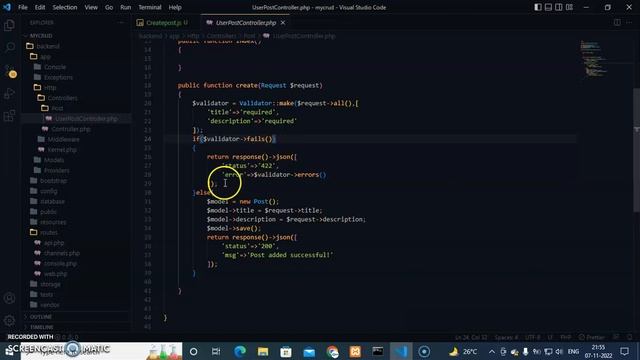Click LF end of line in status bar

pos(550,337)
